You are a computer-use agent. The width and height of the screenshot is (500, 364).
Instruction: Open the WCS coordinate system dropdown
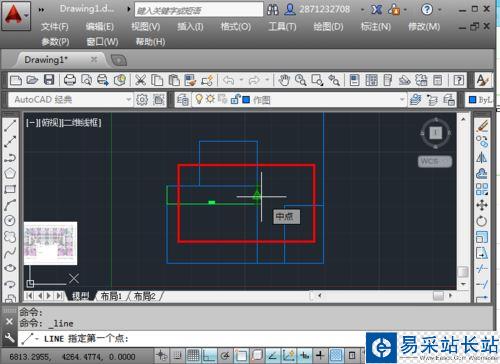coord(435,162)
